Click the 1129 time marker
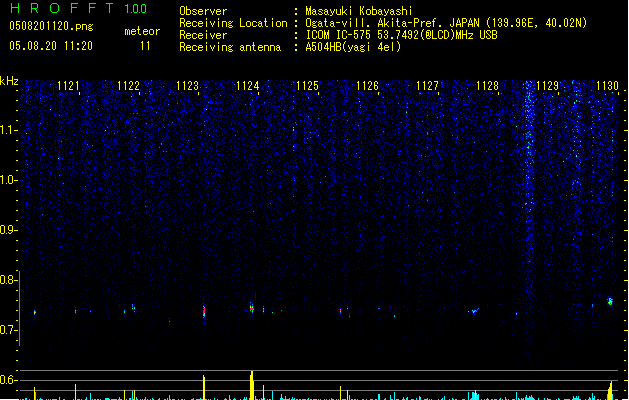 coord(548,86)
